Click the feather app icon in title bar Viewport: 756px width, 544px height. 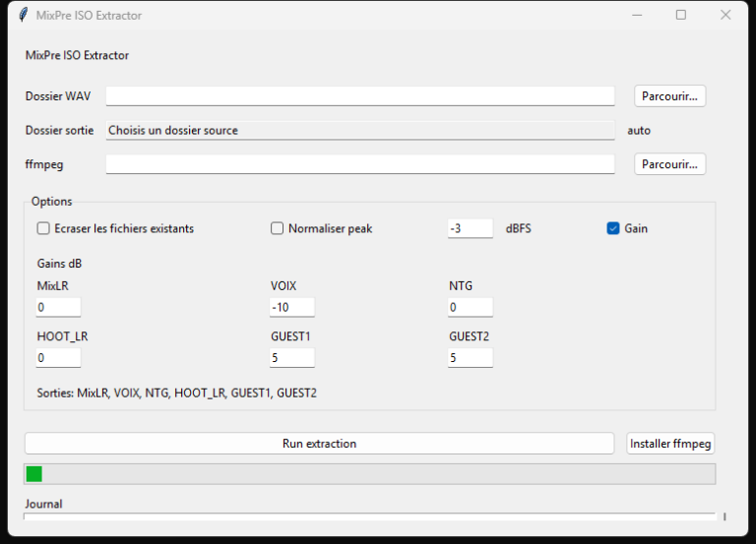pyautogui.click(x=24, y=15)
